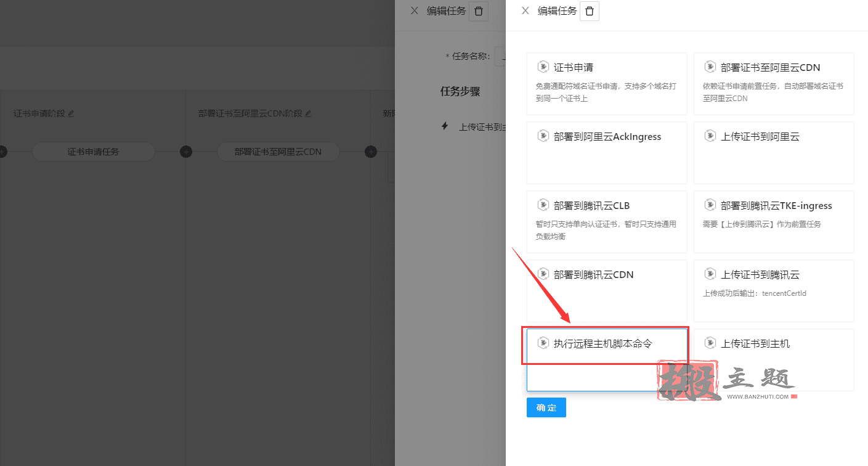Click the icon beside 部署到腾讯云CLB
The height and width of the screenshot is (466, 868).
(543, 205)
